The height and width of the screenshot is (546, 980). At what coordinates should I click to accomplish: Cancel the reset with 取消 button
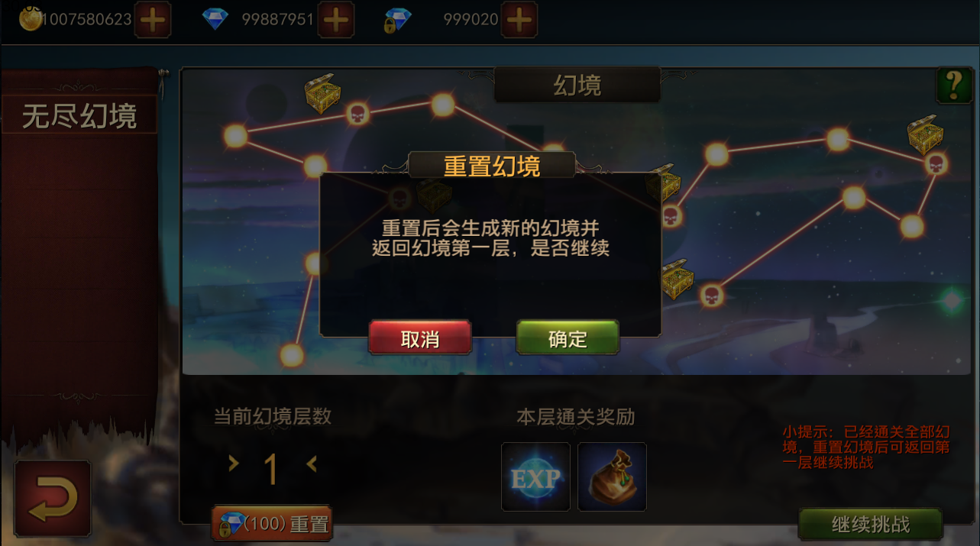pyautogui.click(x=420, y=338)
